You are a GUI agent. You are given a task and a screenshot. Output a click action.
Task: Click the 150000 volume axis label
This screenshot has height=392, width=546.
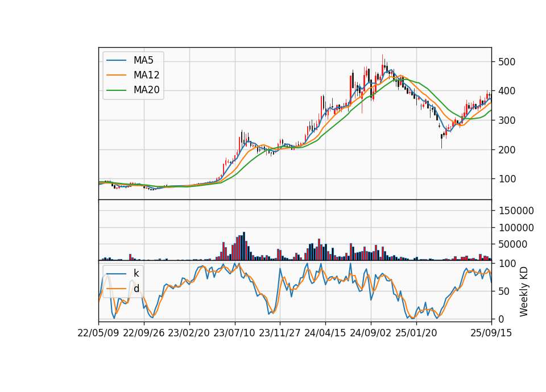click(516, 211)
